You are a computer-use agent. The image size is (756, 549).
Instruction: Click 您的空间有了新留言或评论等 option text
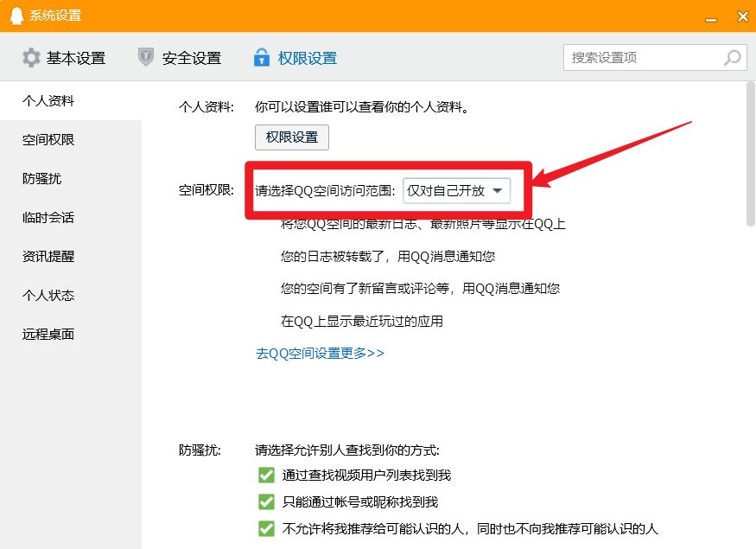(x=420, y=289)
